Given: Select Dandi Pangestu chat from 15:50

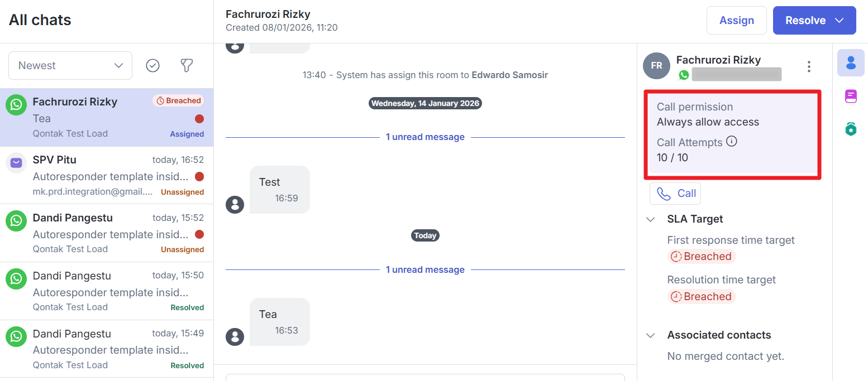Looking at the screenshot, I should (x=106, y=291).
